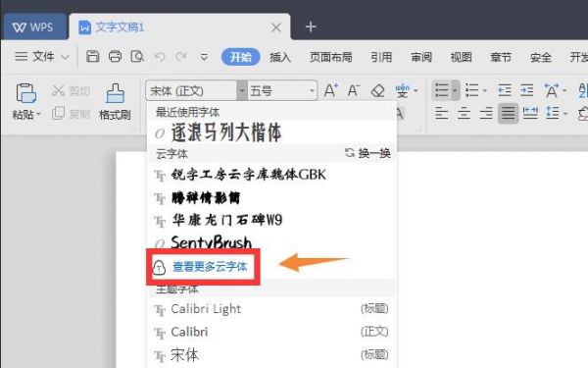Image resolution: width=588 pixels, height=368 pixels.
Task: Click the Chinese layout A icon
Action: [551, 90]
